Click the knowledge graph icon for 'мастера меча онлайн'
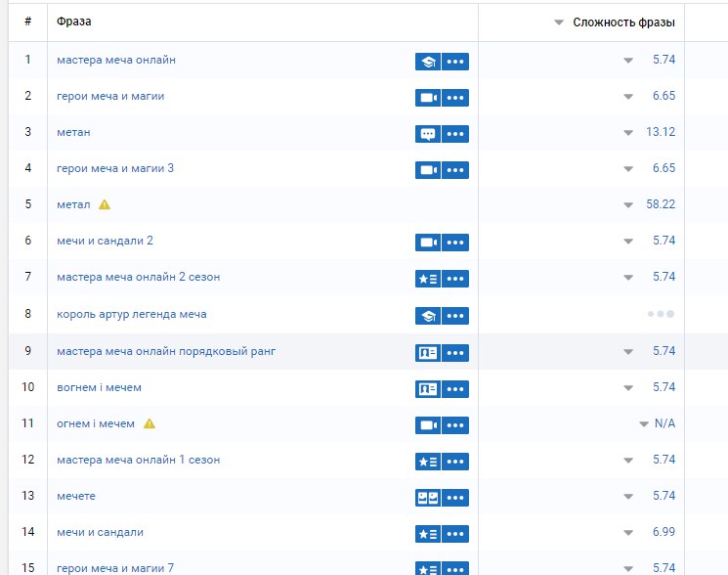This screenshot has width=728, height=575. tap(428, 62)
